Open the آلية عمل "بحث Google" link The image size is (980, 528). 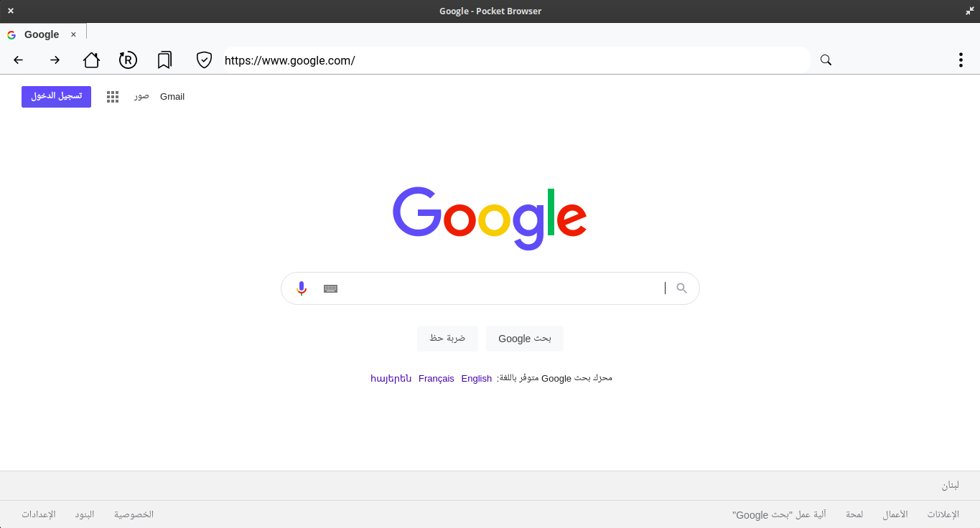(x=779, y=514)
